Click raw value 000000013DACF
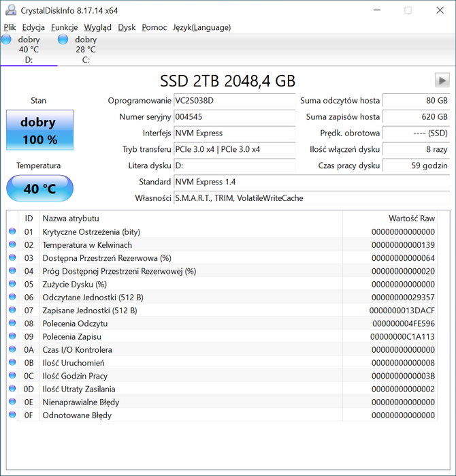The image size is (456, 476). 402,311
